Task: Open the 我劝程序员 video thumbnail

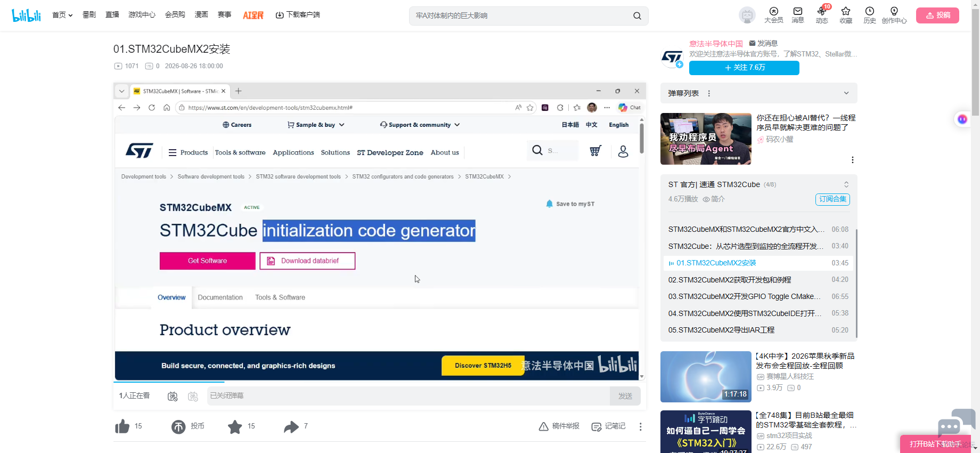Action: coord(706,139)
